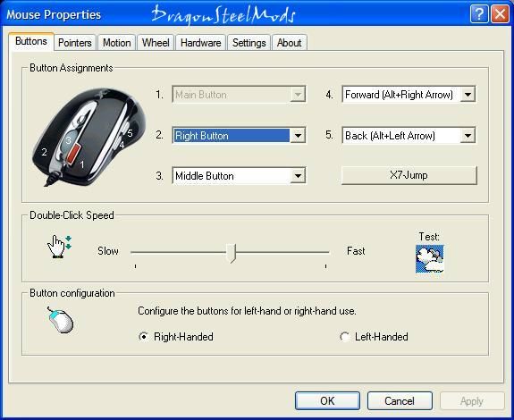Dismiss the dialog with the Cancel button

click(x=400, y=400)
